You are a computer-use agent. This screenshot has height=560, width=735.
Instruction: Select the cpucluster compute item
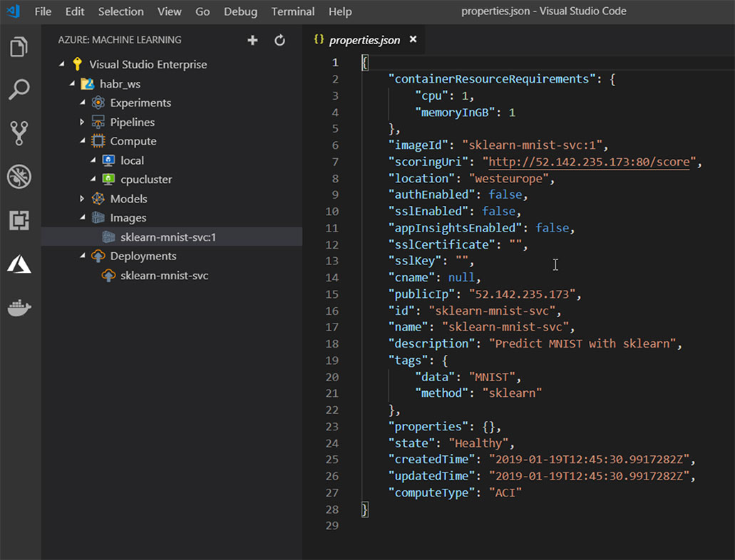pyautogui.click(x=146, y=180)
